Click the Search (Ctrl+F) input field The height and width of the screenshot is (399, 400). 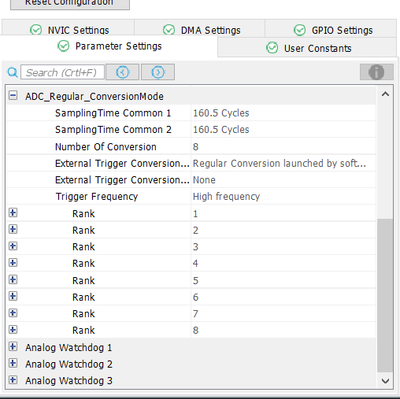click(62, 72)
